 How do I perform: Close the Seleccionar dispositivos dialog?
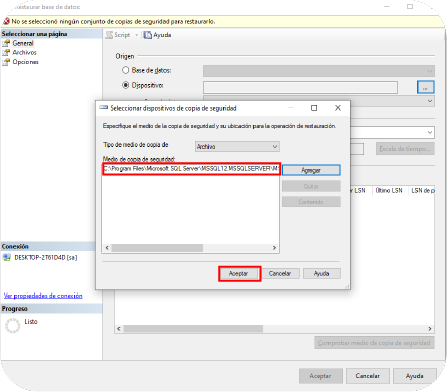(338, 108)
